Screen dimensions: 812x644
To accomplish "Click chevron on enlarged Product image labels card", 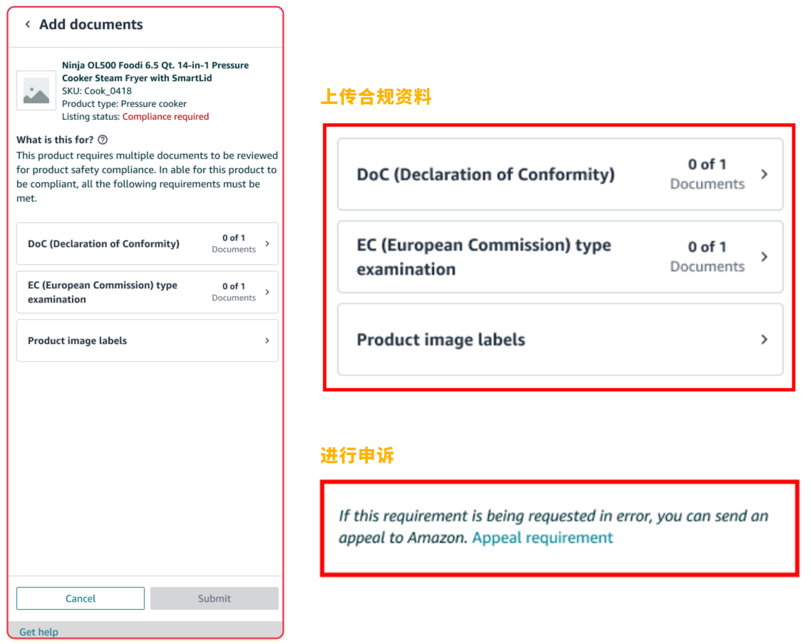I will [x=764, y=339].
